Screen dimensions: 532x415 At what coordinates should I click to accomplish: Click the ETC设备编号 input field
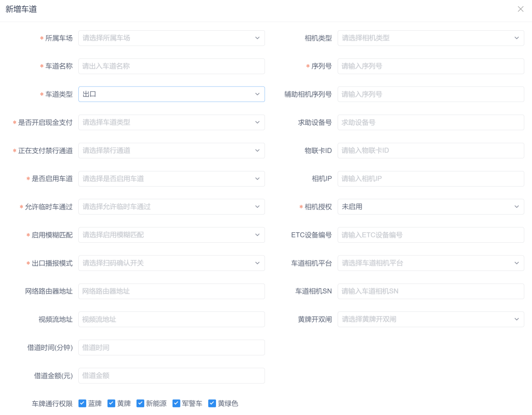431,235
